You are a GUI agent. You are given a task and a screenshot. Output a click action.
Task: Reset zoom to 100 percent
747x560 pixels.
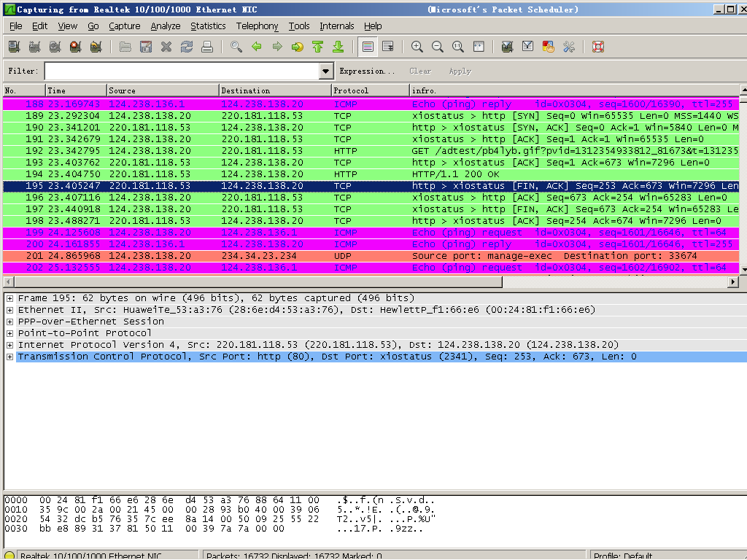(x=458, y=47)
